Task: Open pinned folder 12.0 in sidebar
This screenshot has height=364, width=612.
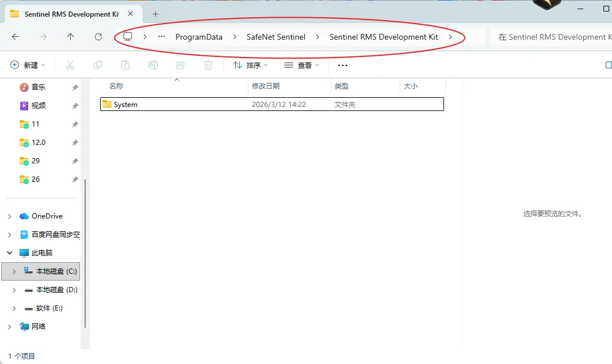Action: (x=39, y=143)
